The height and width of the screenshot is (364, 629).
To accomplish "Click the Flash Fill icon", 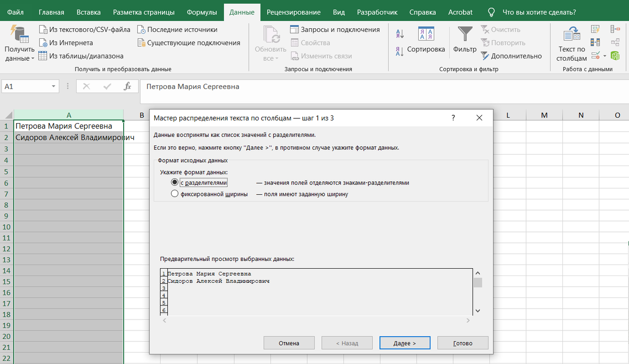I will click(x=595, y=29).
